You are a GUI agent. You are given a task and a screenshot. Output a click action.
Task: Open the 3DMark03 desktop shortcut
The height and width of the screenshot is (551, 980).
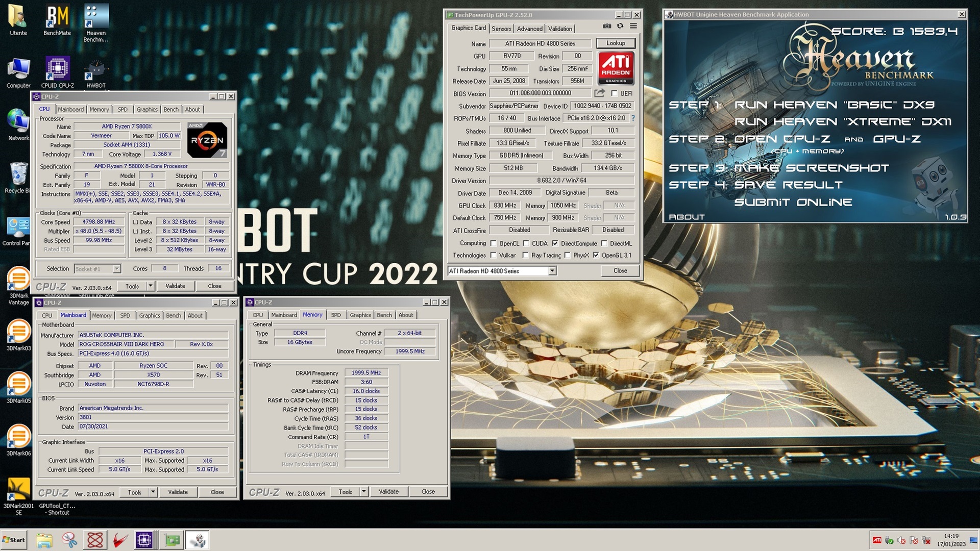[x=18, y=335]
